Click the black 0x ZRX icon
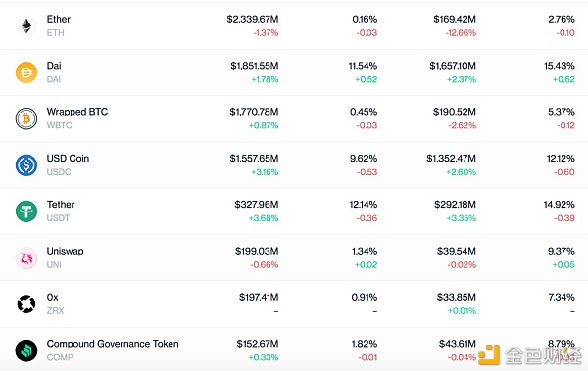The image size is (588, 371). point(26,303)
